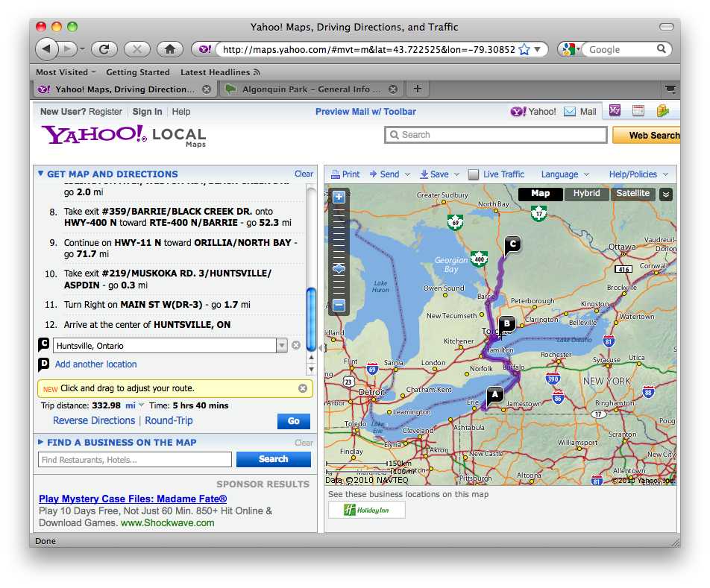
Task: Expand the map options chevron button
Action: 665,195
